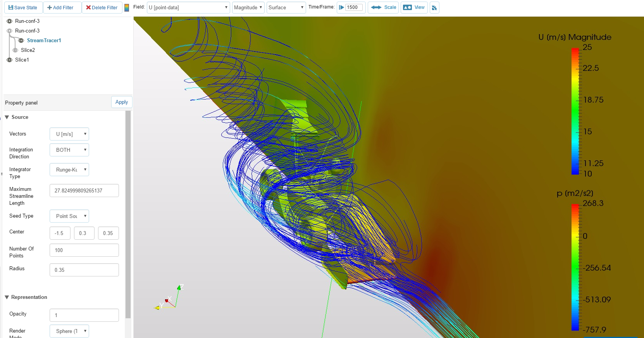Screen dimensions: 644x338
Task: Show Slice2 by clicking its eye icon
Action: click(15, 50)
